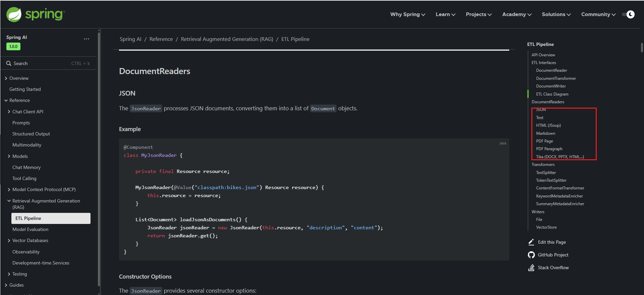Open the Chat Memory page
The height and width of the screenshot is (295, 644).
[x=26, y=167]
